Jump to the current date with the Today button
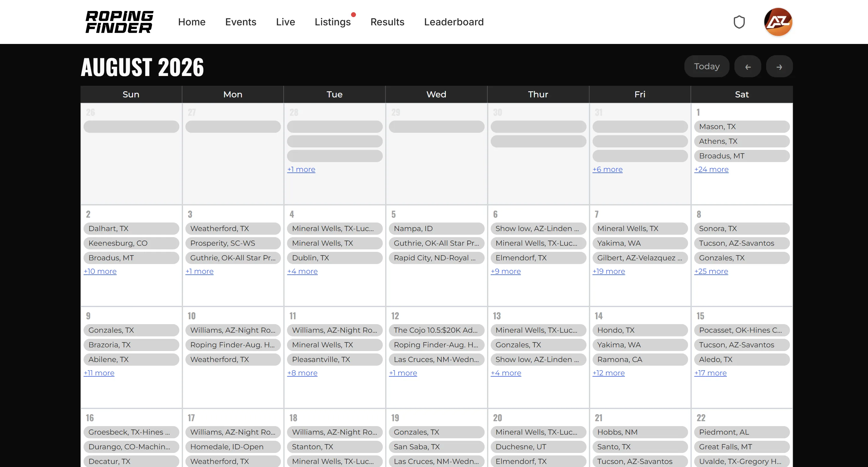This screenshot has width=868, height=467. pos(707,67)
